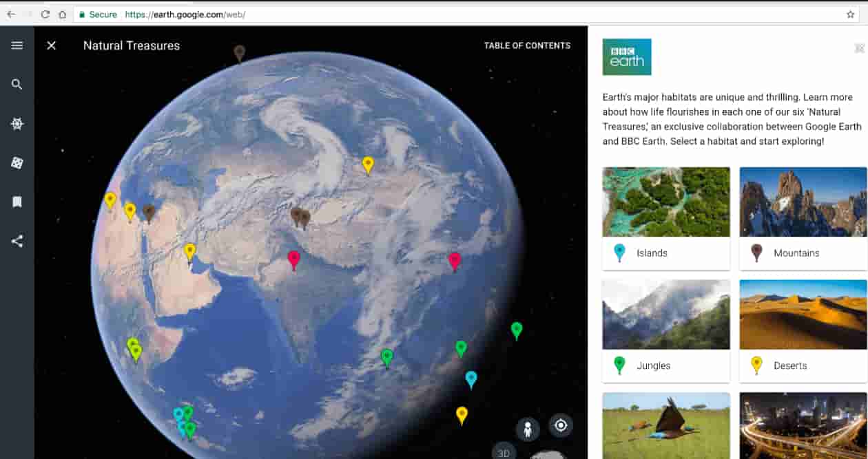Screen dimensions: 868x459
Task: Open My Places bookmarks
Action: click(17, 201)
